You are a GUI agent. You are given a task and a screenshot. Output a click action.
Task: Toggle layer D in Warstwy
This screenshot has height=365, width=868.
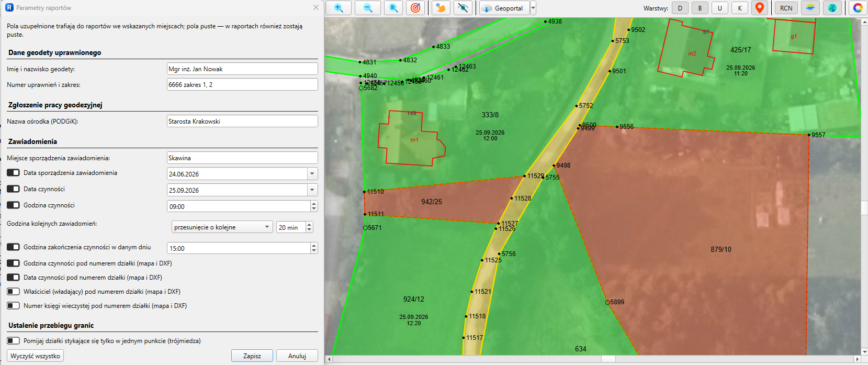680,8
